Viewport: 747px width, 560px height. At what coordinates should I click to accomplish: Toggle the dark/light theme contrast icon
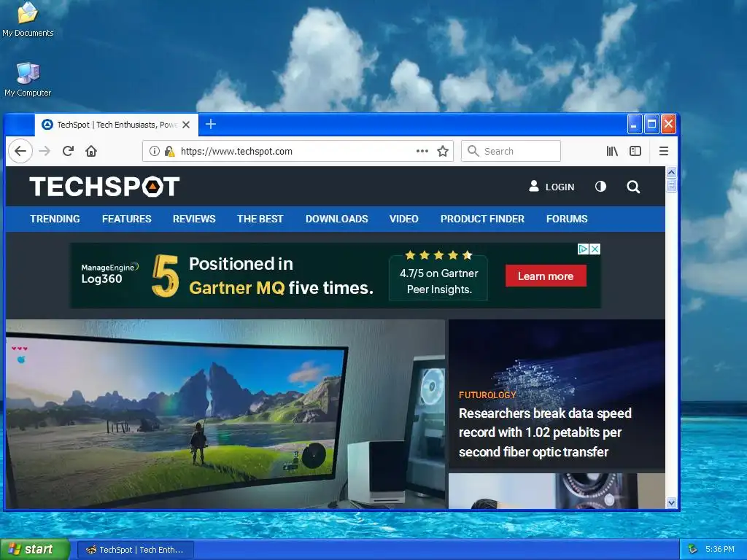click(601, 187)
